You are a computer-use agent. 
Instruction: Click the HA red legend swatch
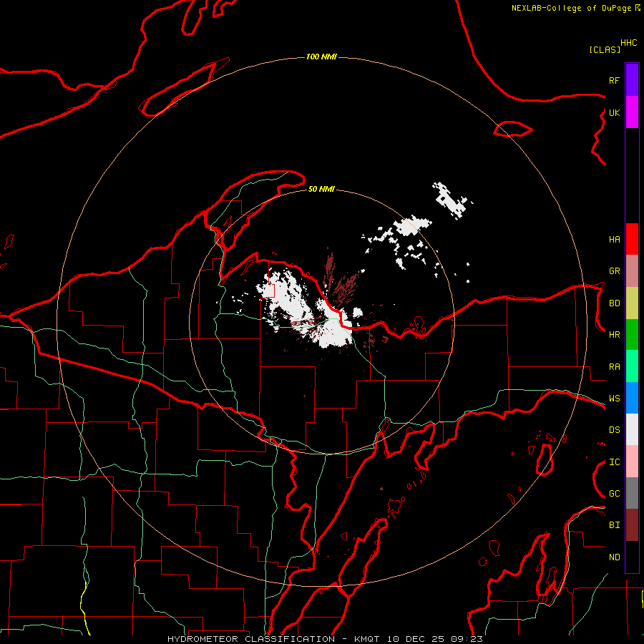(632, 239)
